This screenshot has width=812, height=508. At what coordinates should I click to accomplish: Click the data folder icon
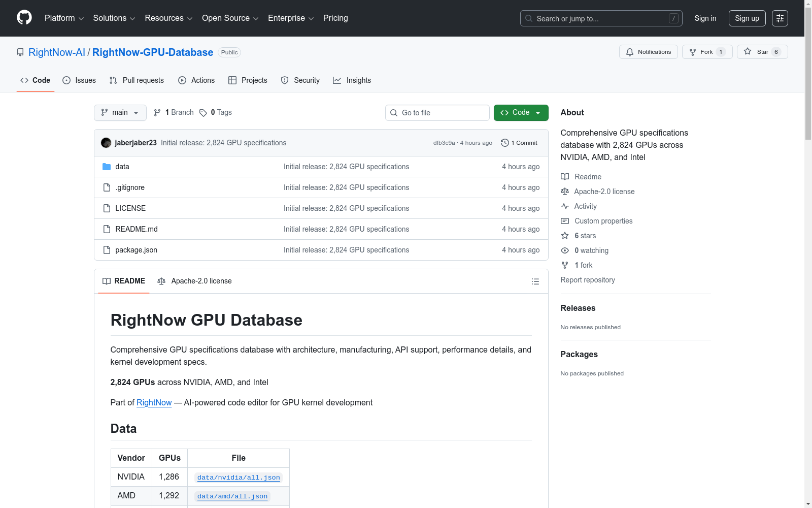107,167
